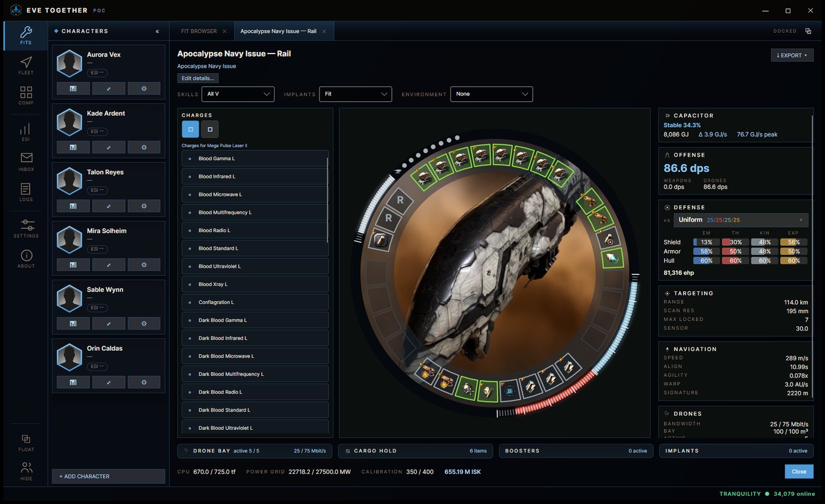Click Talon Reyes's avatar portrait
This screenshot has height=504, width=825.
coord(70,181)
